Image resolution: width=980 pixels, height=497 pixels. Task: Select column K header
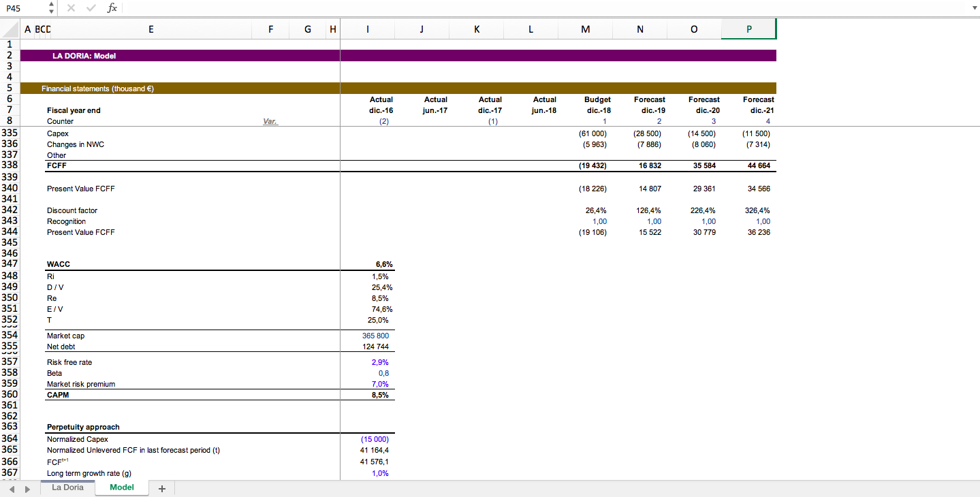[x=476, y=29]
